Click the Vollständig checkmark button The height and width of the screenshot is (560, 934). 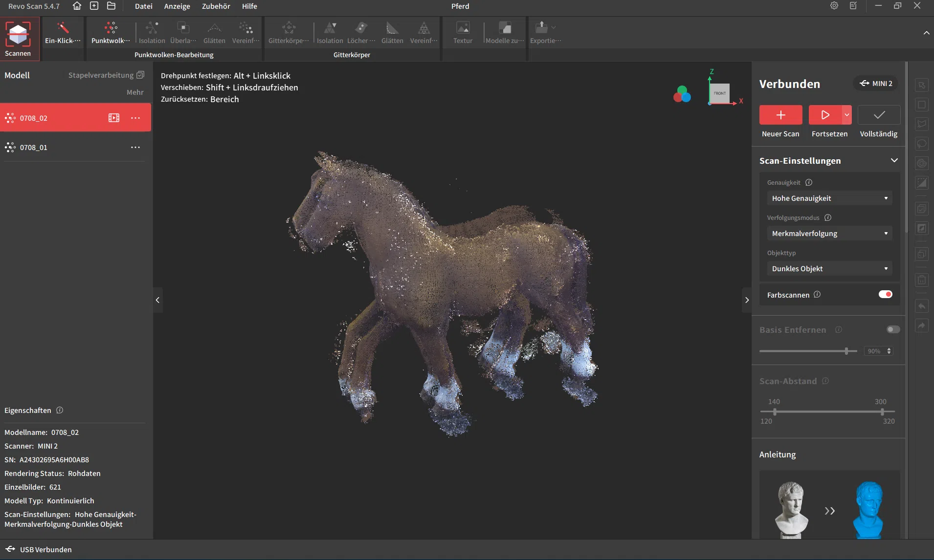879,115
